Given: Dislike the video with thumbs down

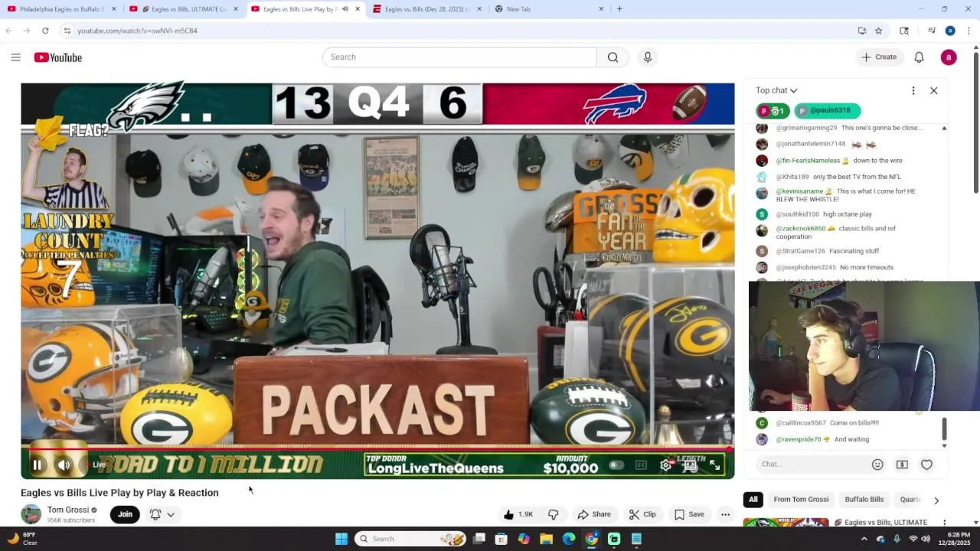Looking at the screenshot, I should coord(554,514).
